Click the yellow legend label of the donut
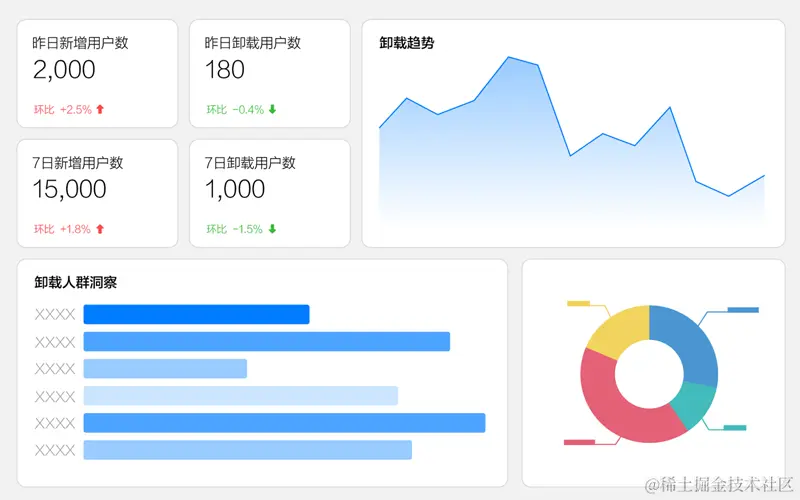 click(579, 304)
